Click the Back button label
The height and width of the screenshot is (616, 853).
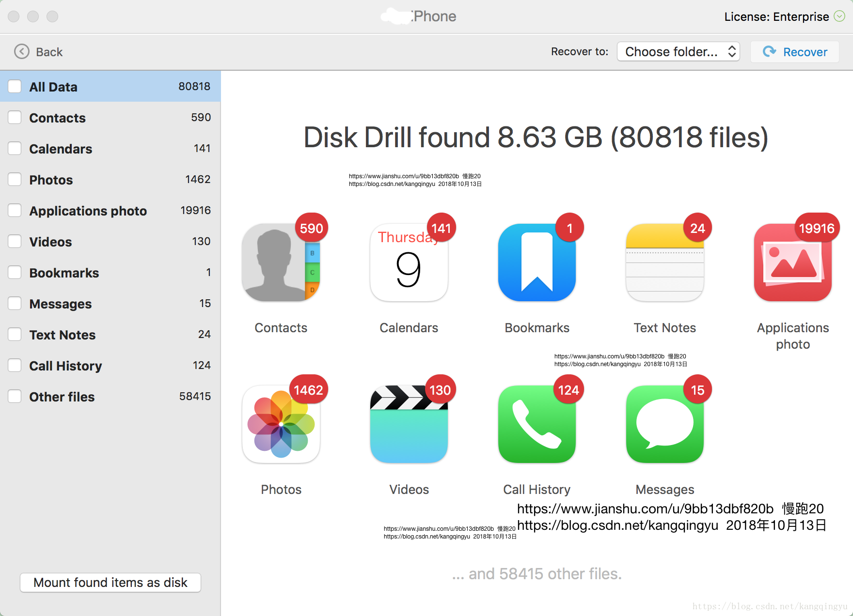[49, 52]
